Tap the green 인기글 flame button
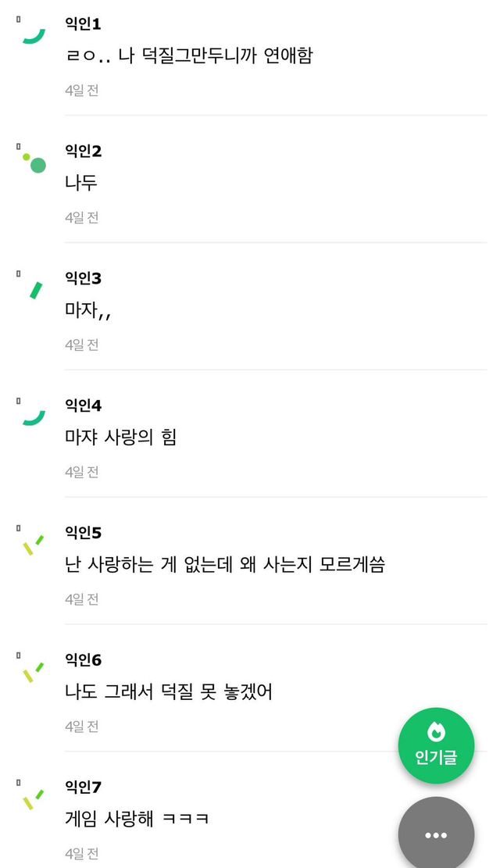This screenshot has height=868, width=500. click(436, 745)
